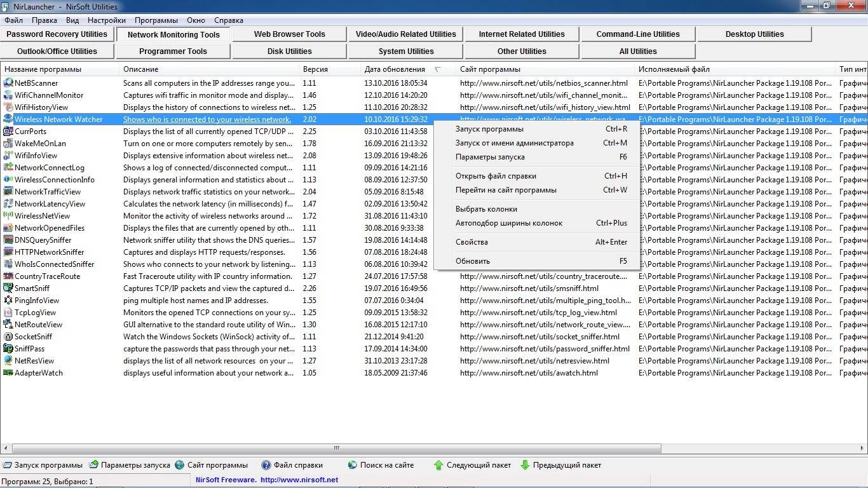This screenshot has width=868, height=488.
Task: Click the WifiChannelMonitor program icon
Action: click(x=8, y=95)
